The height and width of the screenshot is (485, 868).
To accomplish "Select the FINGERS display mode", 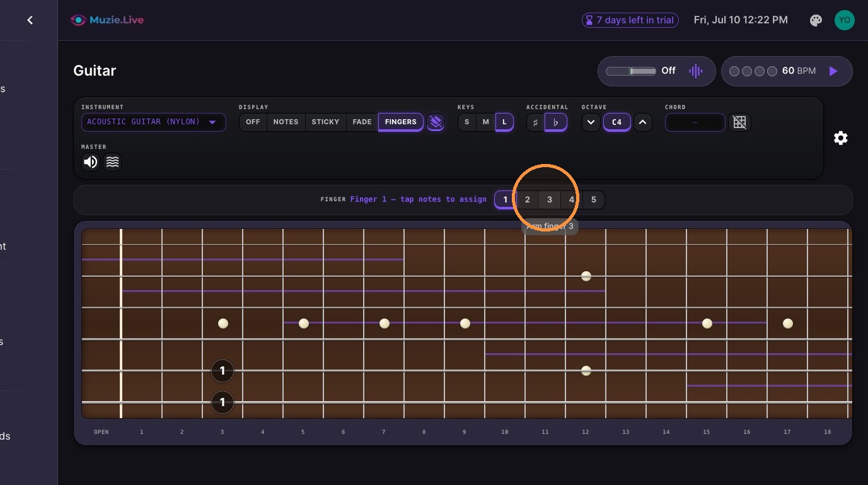I will click(x=400, y=122).
